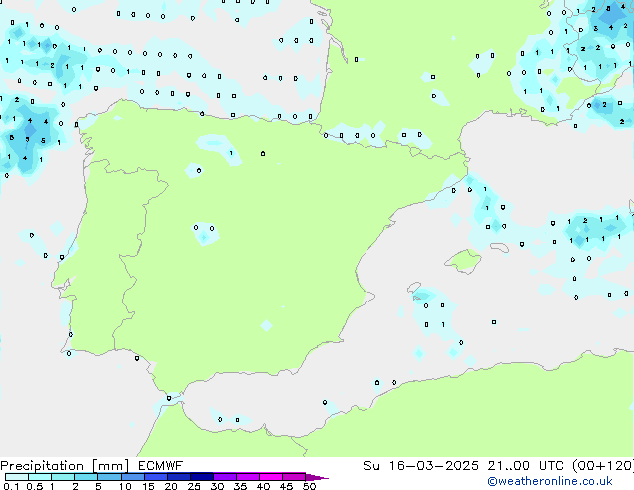Click the '25' legend value label
This screenshot has width=634, height=490.
[x=194, y=486]
